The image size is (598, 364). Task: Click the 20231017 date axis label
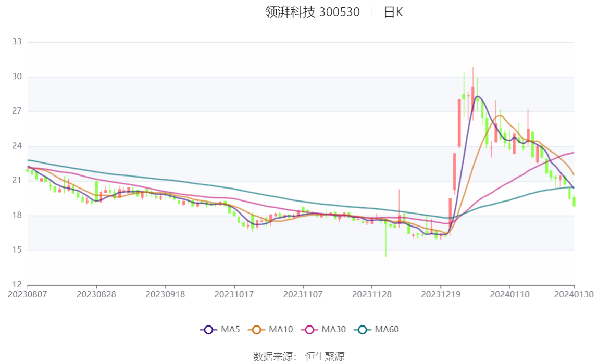pos(234,295)
